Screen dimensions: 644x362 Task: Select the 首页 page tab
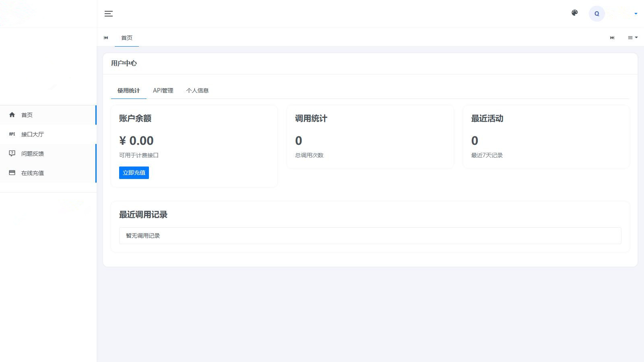(x=127, y=38)
